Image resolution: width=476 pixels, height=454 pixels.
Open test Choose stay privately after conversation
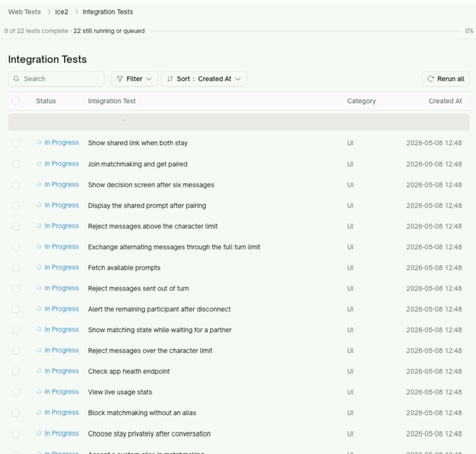click(x=149, y=434)
